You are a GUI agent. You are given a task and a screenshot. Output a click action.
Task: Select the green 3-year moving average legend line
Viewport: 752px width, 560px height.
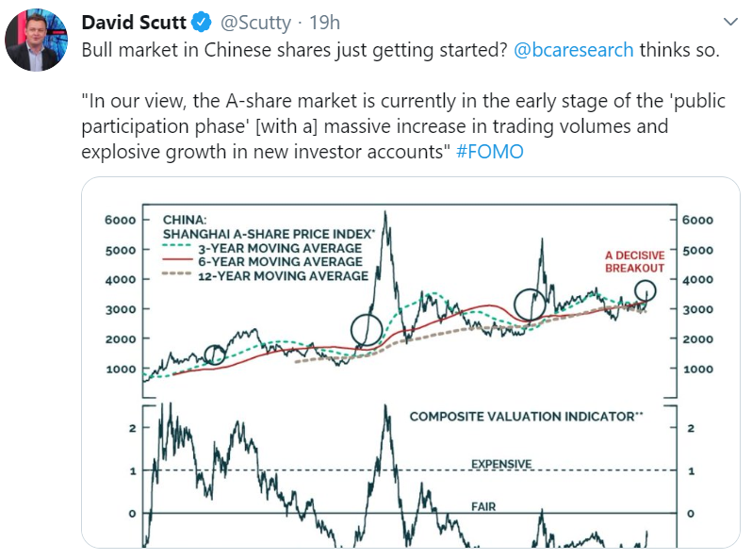click(x=177, y=246)
